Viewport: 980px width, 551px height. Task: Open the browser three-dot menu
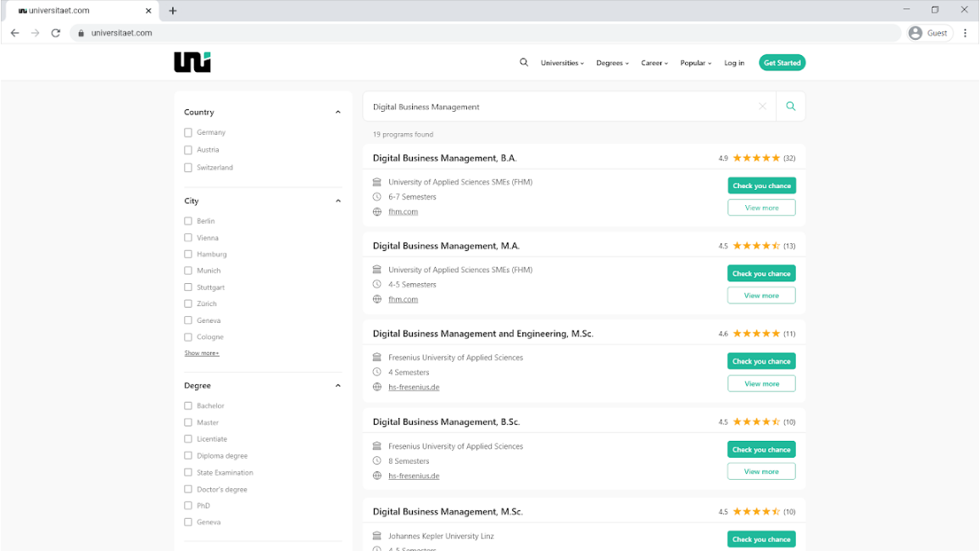click(965, 33)
